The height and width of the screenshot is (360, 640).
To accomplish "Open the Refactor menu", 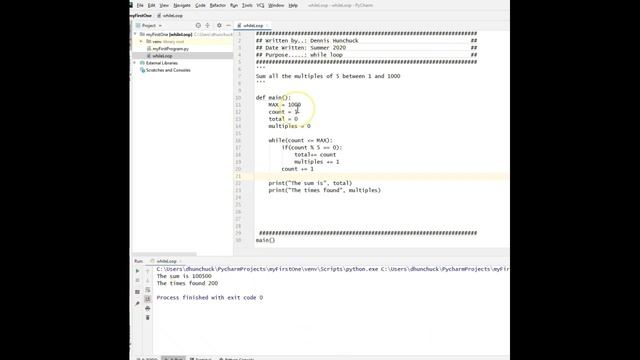I will (218, 5).
